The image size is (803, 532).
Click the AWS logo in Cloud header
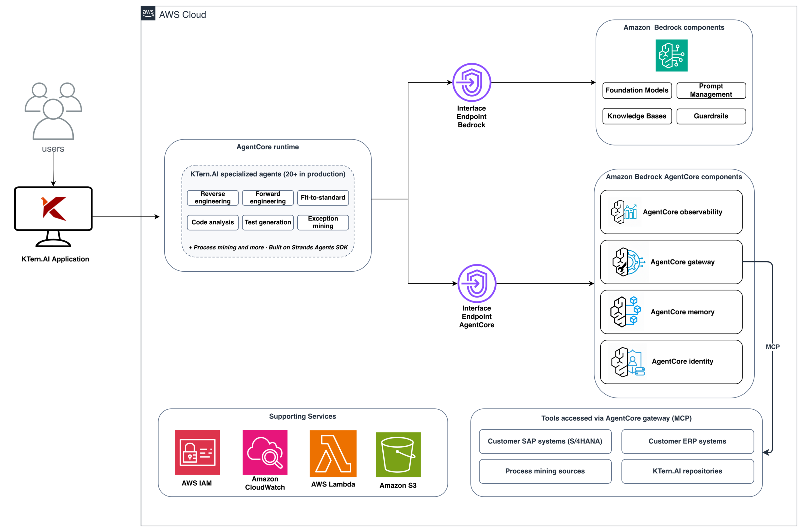148,13
